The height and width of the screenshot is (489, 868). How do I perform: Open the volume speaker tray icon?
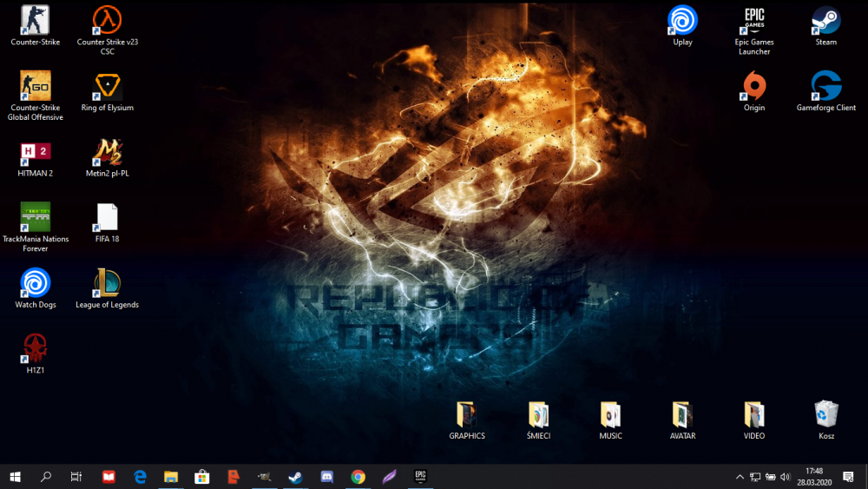pos(785,477)
